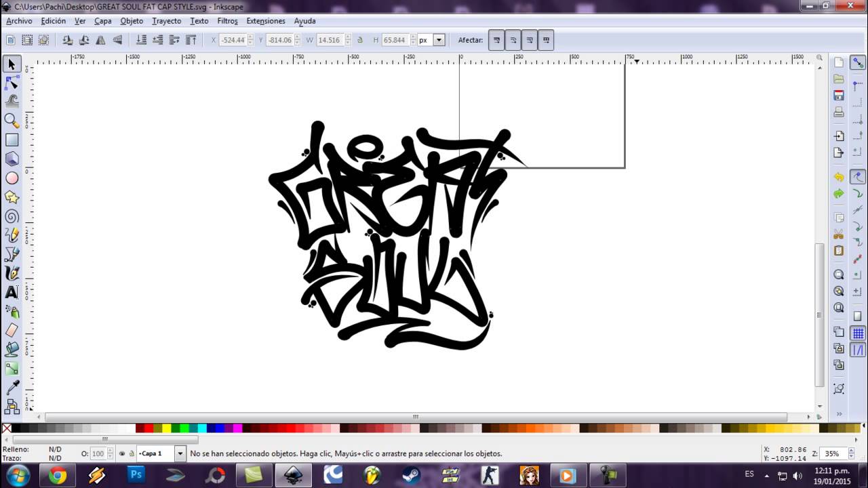The height and width of the screenshot is (488, 868).
Task: Open Photoshop from the taskbar
Action: (x=136, y=476)
